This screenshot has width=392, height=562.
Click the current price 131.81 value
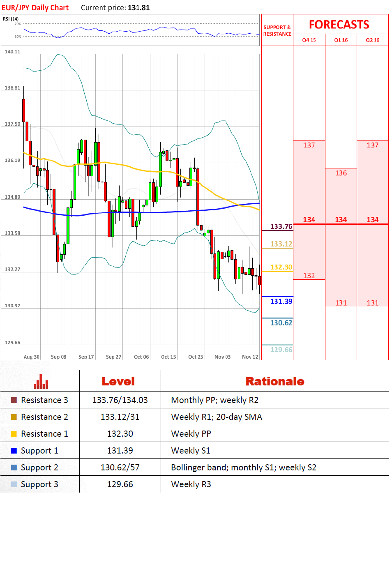coord(139,8)
